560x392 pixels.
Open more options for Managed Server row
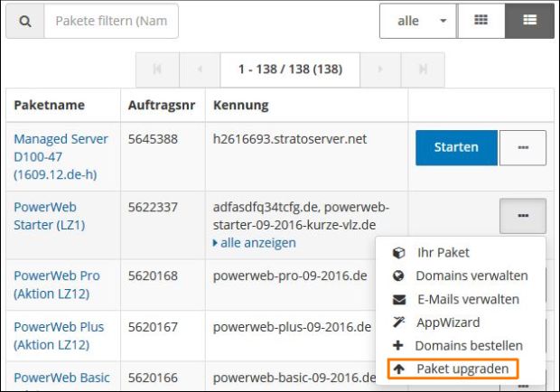[523, 147]
